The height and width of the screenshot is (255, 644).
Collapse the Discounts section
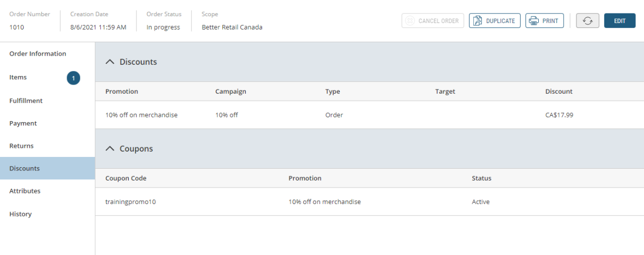click(110, 62)
